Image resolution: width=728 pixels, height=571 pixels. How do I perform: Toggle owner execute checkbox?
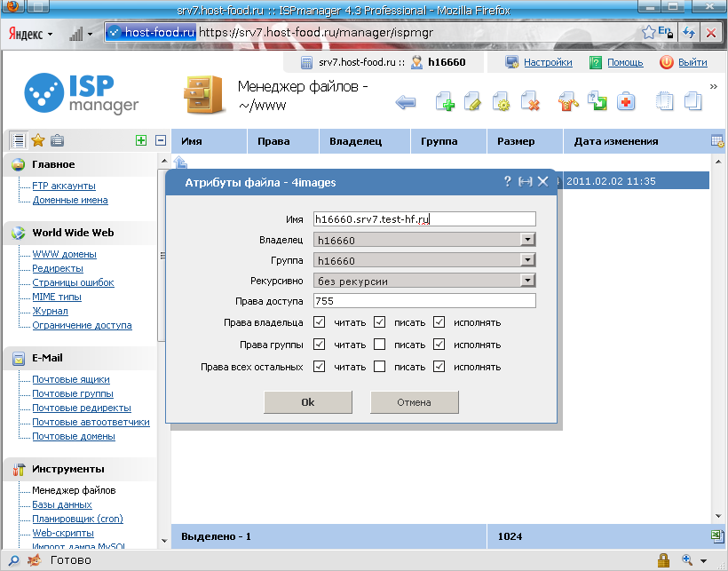tap(439, 322)
